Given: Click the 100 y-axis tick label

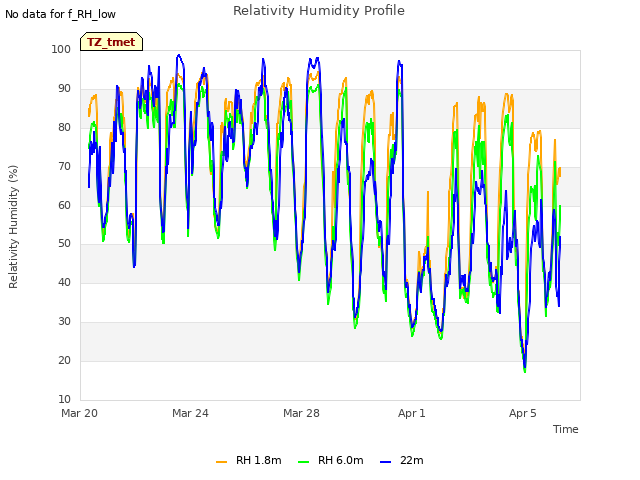Looking at the screenshot, I should click(x=61, y=49).
